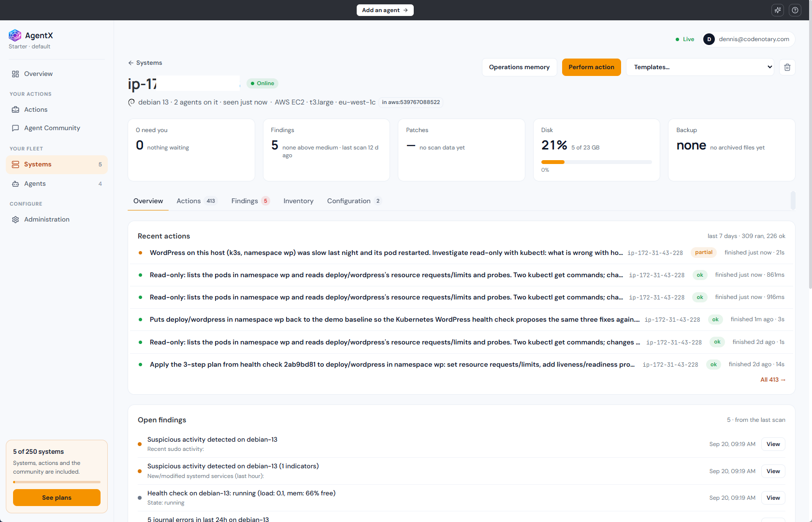Click See plans button
812x522 pixels.
(x=57, y=497)
